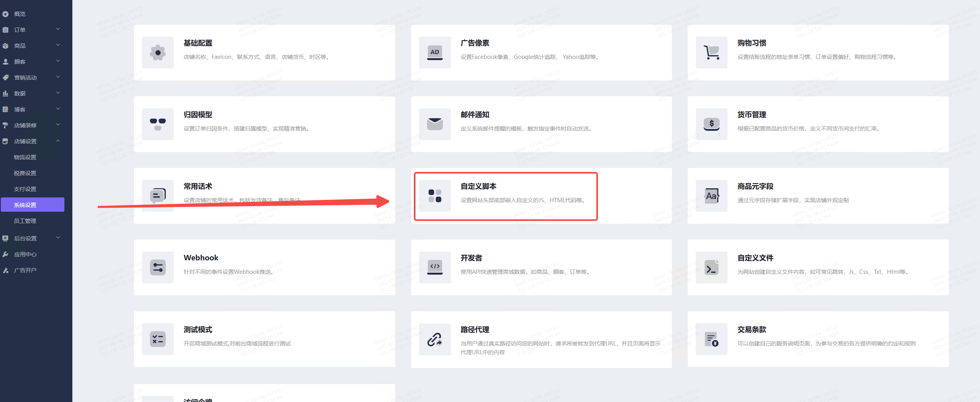Click the 后台设置 sidebar label
This screenshot has width=980, height=402.
[25, 238]
